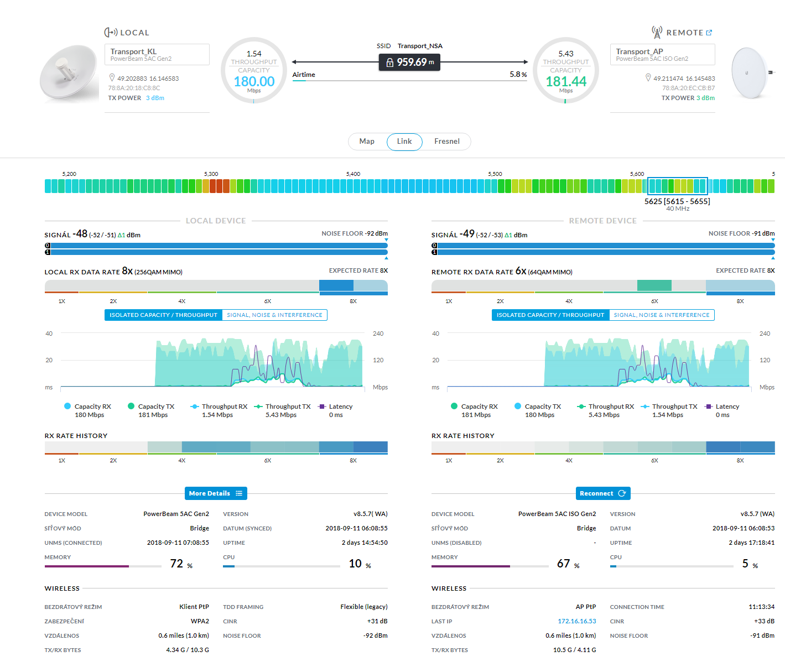Click the remote capacity 181.44 Mbps gauge
The image size is (785, 672).
pyautogui.click(x=566, y=70)
